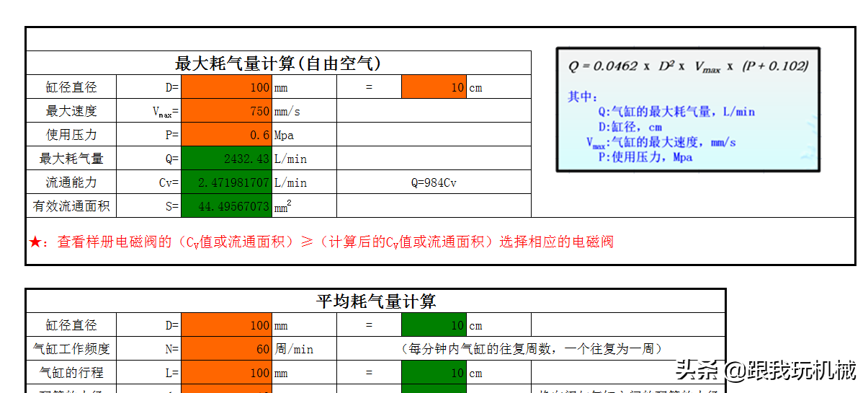Image resolution: width=868 pixels, height=393 pixels.
Task: Select the green 10 cm bore cell in the 平均耗气量 table
Action: point(434,325)
